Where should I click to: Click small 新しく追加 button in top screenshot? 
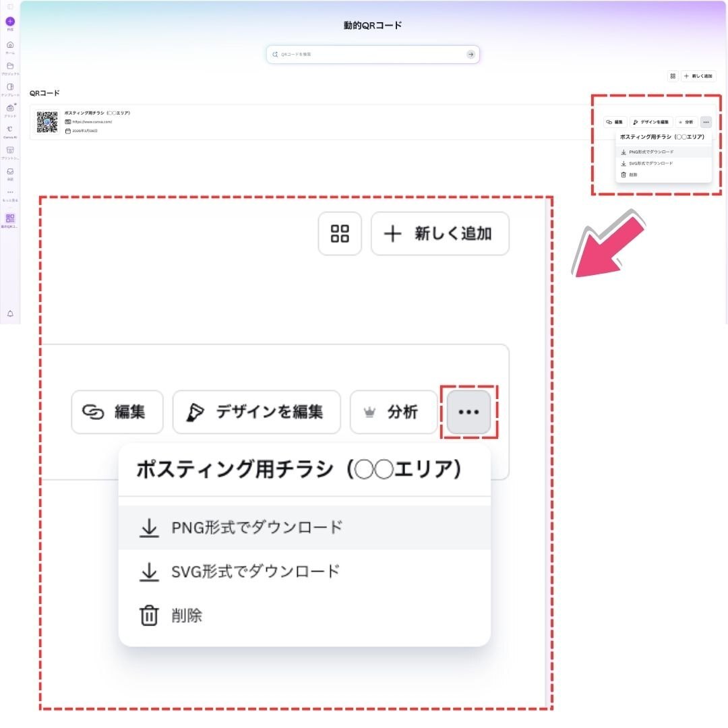coord(698,75)
